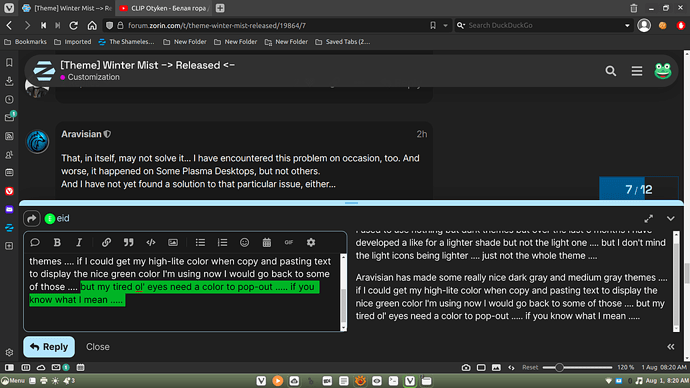Open the Contacts panel in sidebar
The image size is (690, 388).
9,154
